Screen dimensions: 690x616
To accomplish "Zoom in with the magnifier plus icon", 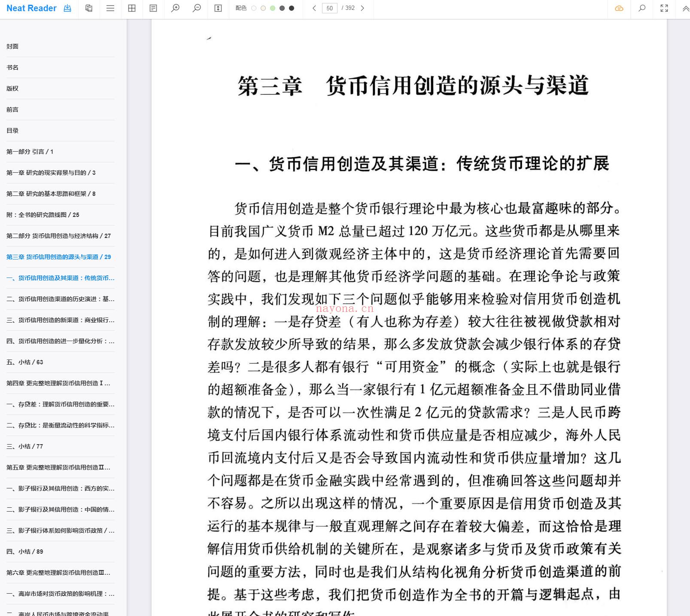I will click(x=175, y=8).
